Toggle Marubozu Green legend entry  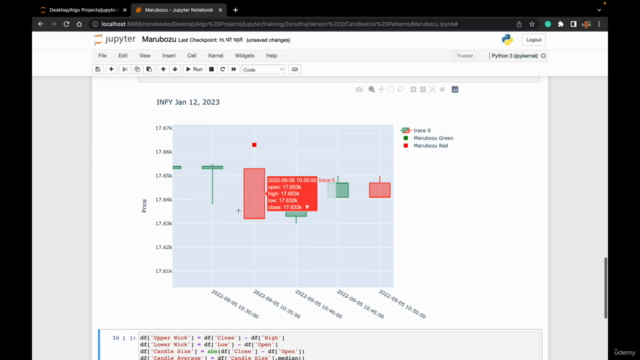pos(428,138)
